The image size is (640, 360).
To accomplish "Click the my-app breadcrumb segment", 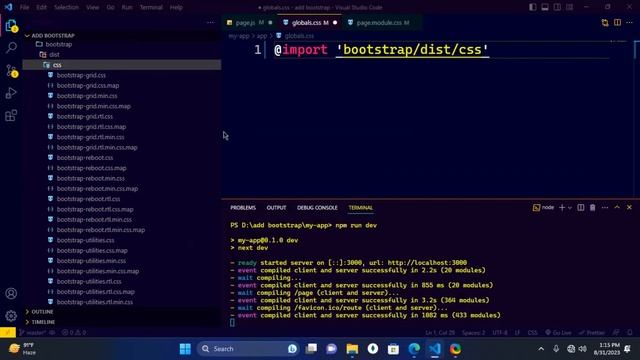I will pos(239,36).
